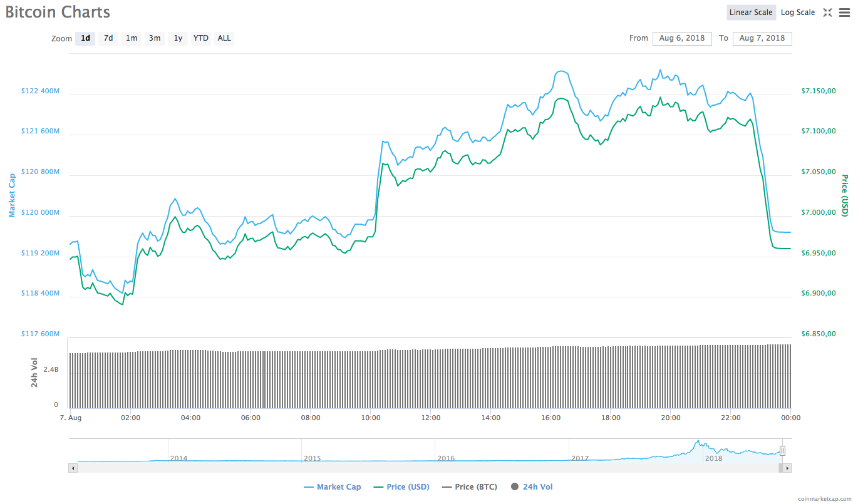The height and width of the screenshot is (504, 858).
Task: Click the 2018 label in navigator
Action: 713,458
